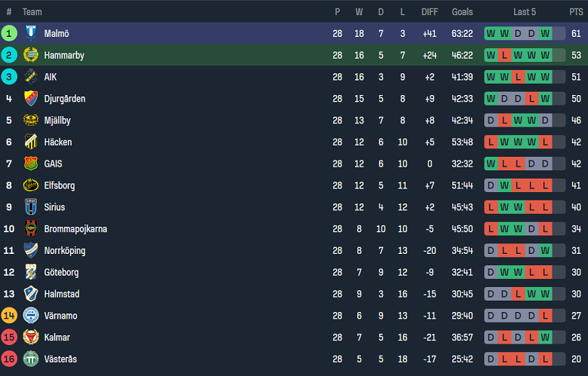
Task: Select the Djurgården team crest
Action: click(31, 99)
